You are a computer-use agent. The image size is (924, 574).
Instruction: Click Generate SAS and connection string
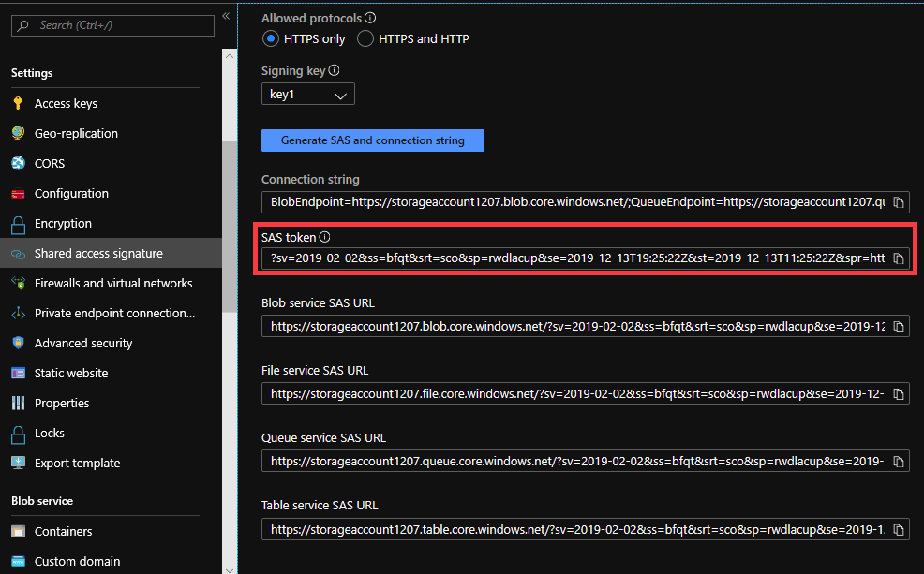(x=372, y=140)
